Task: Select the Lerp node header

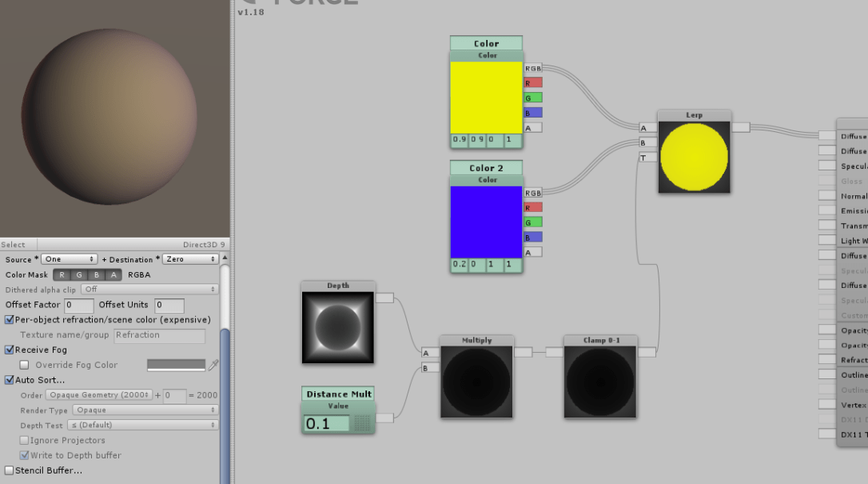Action: point(694,115)
